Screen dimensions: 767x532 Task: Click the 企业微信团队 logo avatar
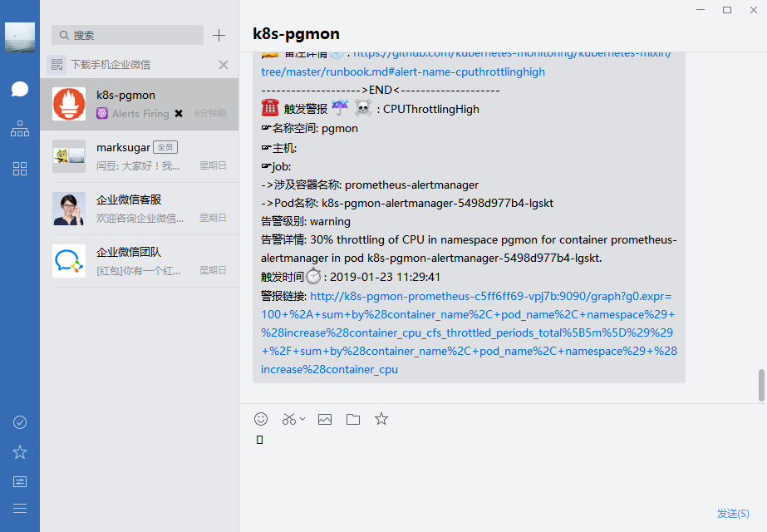pyautogui.click(x=69, y=261)
